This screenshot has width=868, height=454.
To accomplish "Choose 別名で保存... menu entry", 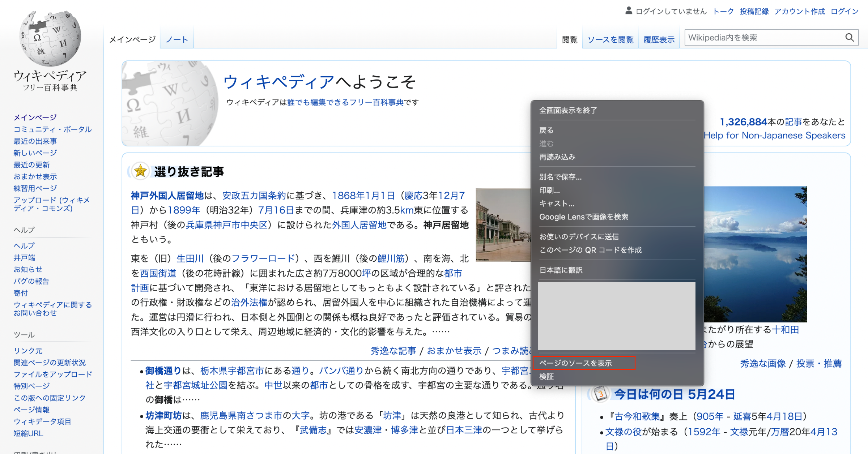I will click(617, 177).
